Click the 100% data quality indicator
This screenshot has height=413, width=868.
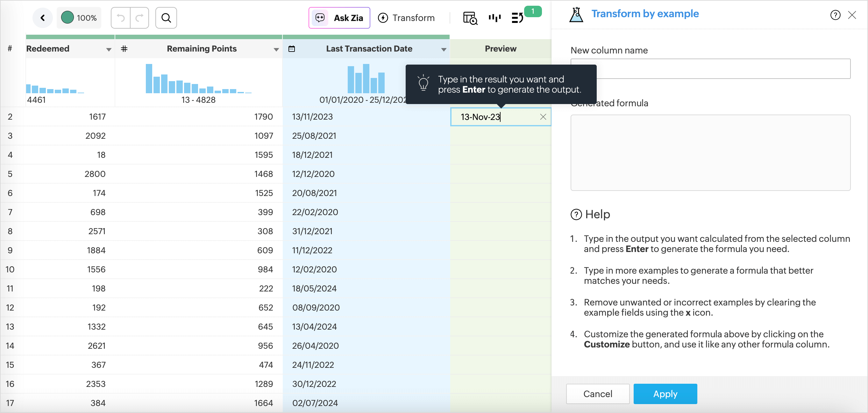click(x=79, y=18)
